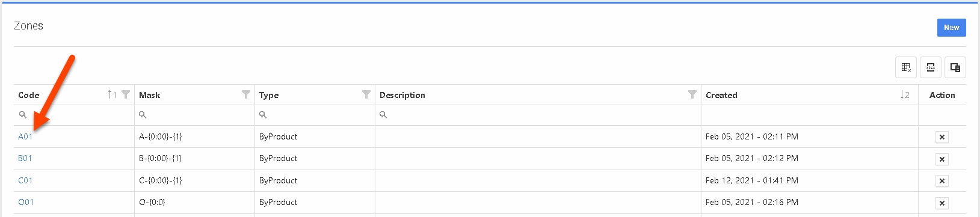Screen dimensions: 980x217
Task: Sort by the Code column header
Action: pos(29,95)
